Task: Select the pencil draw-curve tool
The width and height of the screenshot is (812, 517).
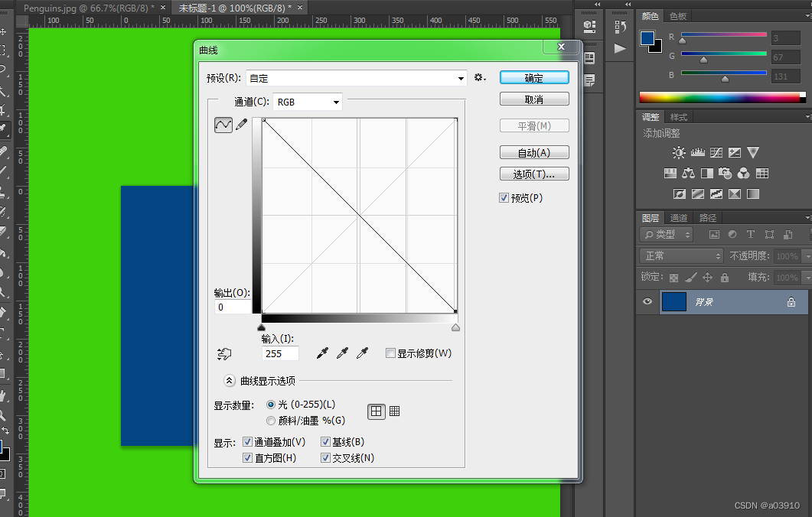Action: pyautogui.click(x=241, y=125)
